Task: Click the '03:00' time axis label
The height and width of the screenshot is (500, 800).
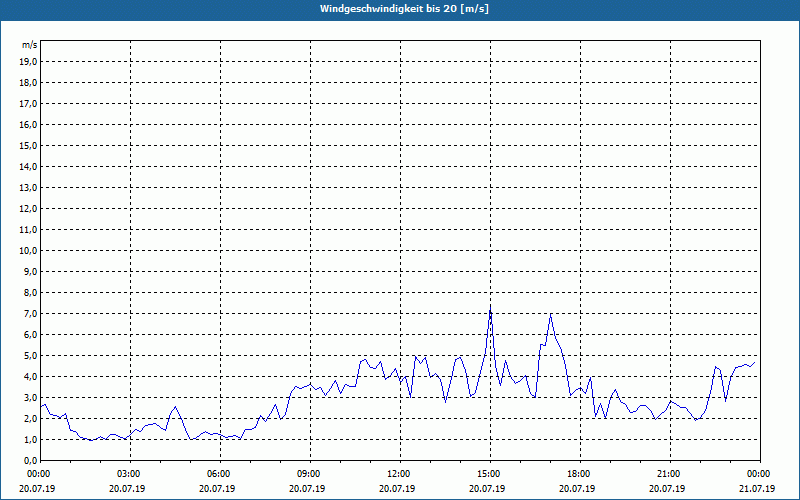Action: [x=131, y=474]
